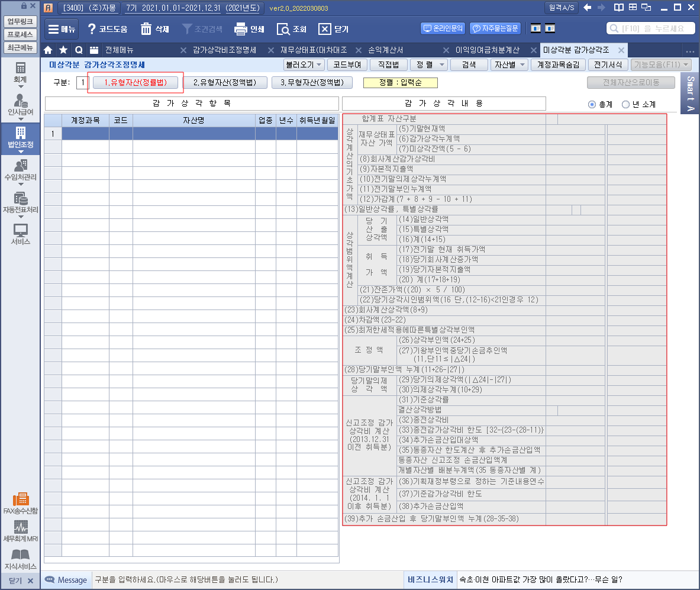Open 인사급여 payroll module
The image size is (700, 590).
tap(20, 105)
